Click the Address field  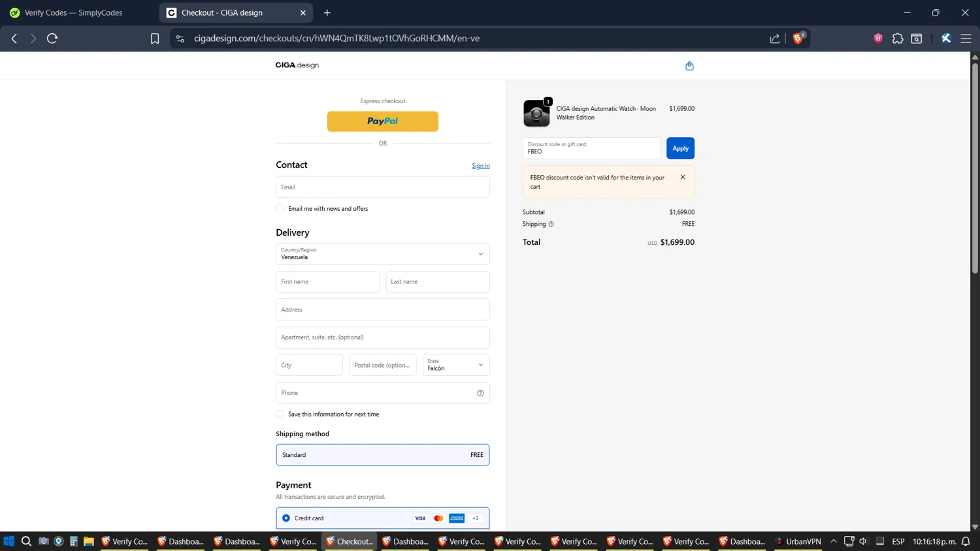382,309
